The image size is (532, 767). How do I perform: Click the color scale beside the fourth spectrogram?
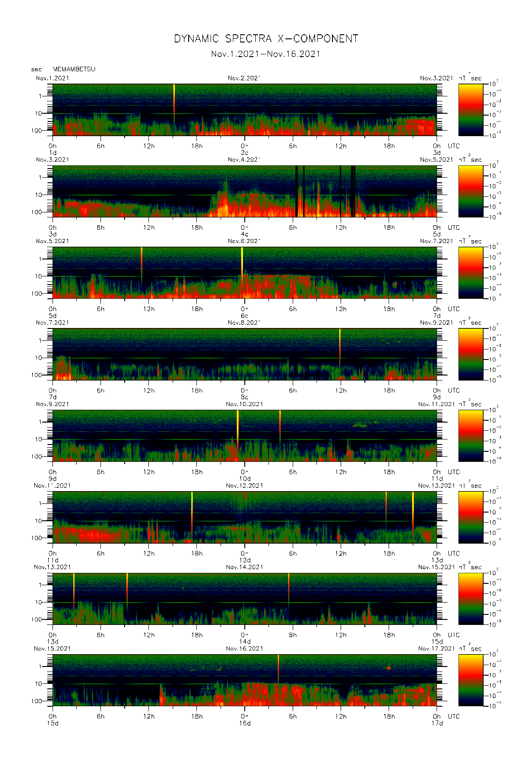(470, 354)
